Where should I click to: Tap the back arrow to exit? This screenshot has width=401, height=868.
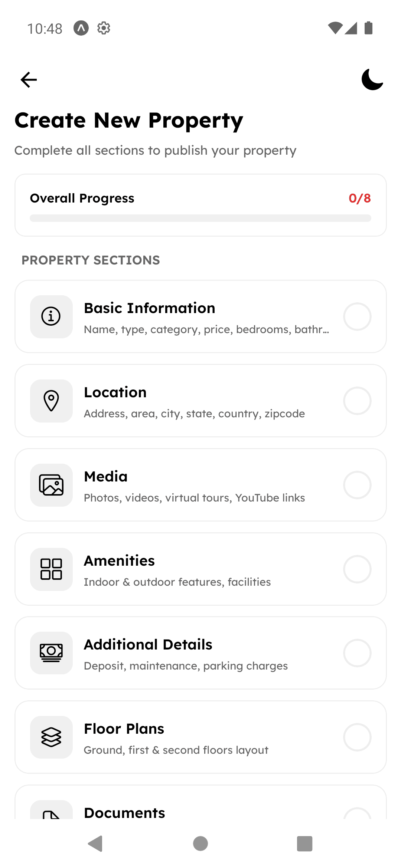pos(28,79)
